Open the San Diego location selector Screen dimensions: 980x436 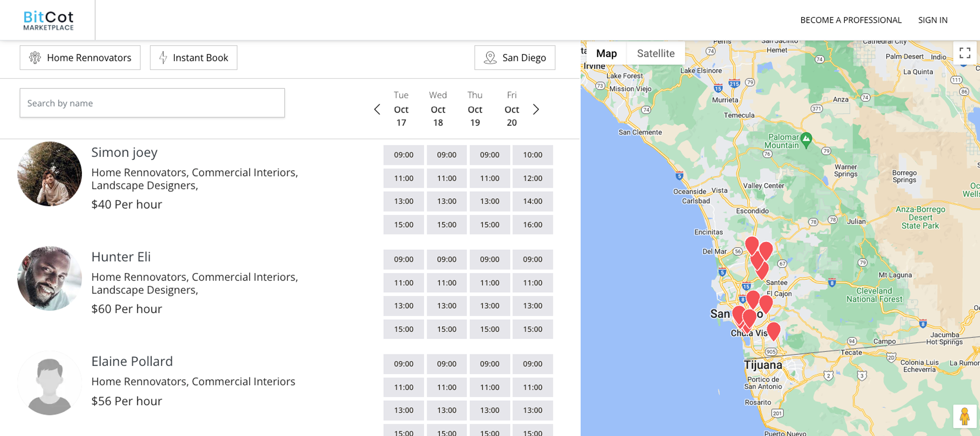(x=514, y=58)
